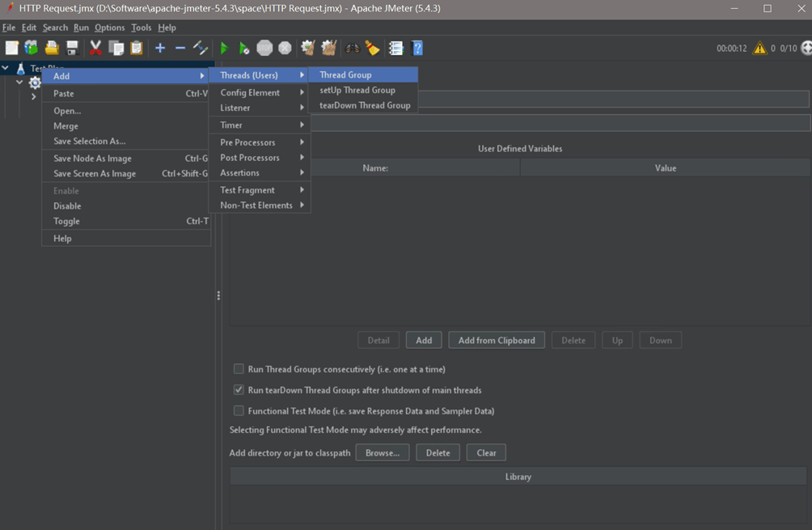Click the Open file folder icon
This screenshot has width=812, height=530.
point(52,49)
